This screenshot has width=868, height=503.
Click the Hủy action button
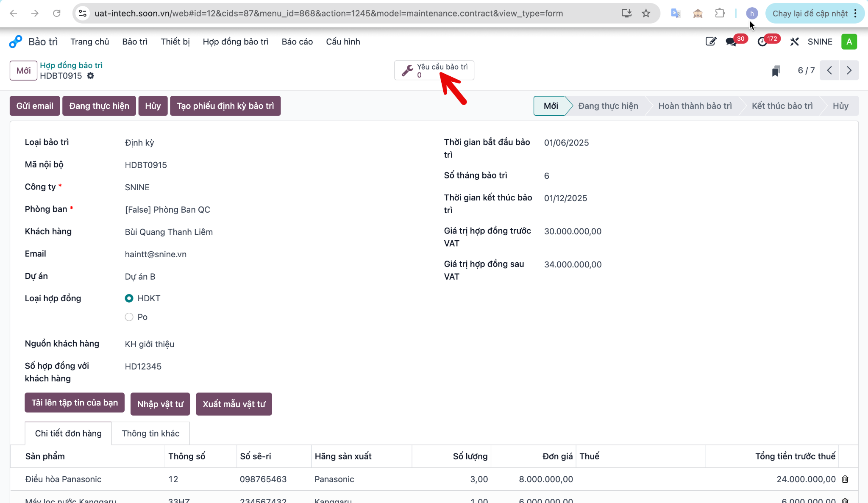pos(153,106)
